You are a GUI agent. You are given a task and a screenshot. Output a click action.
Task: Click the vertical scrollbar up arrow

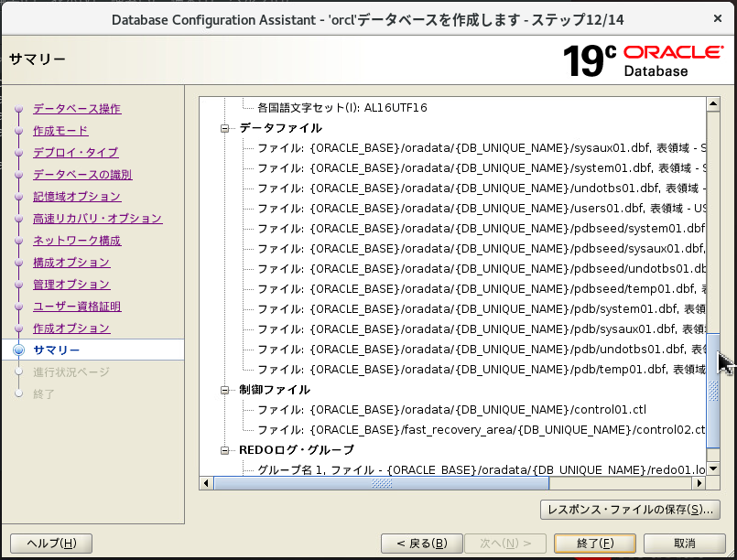tap(713, 103)
